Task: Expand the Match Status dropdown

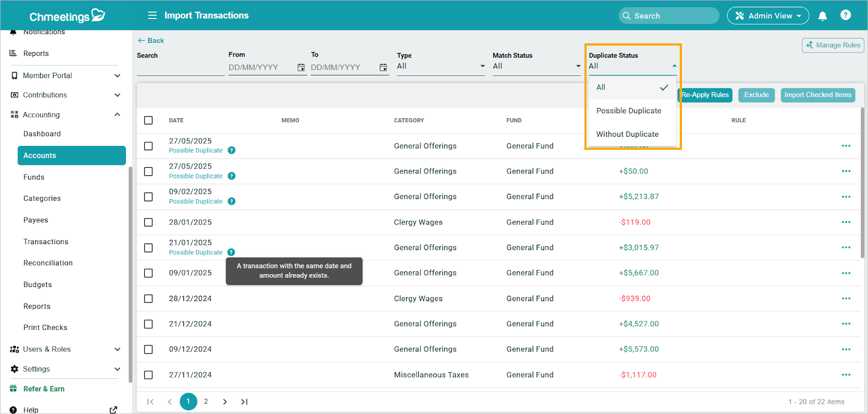Action: [536, 66]
